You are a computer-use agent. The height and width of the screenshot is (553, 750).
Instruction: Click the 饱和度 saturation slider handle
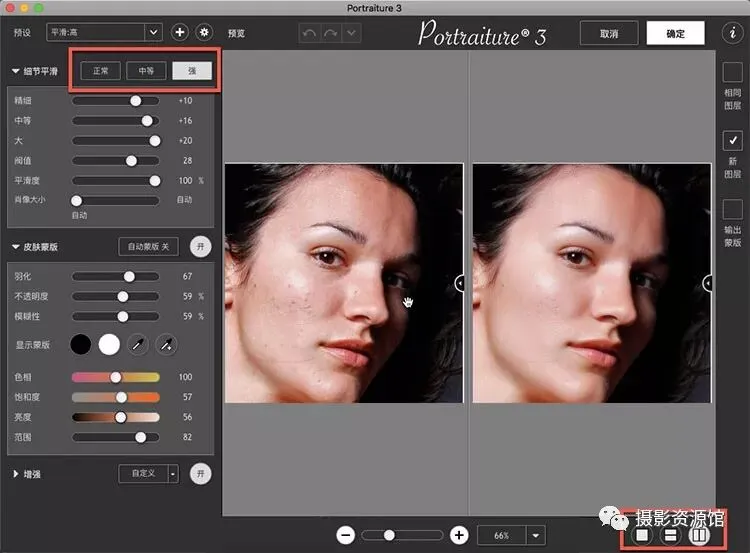121,397
